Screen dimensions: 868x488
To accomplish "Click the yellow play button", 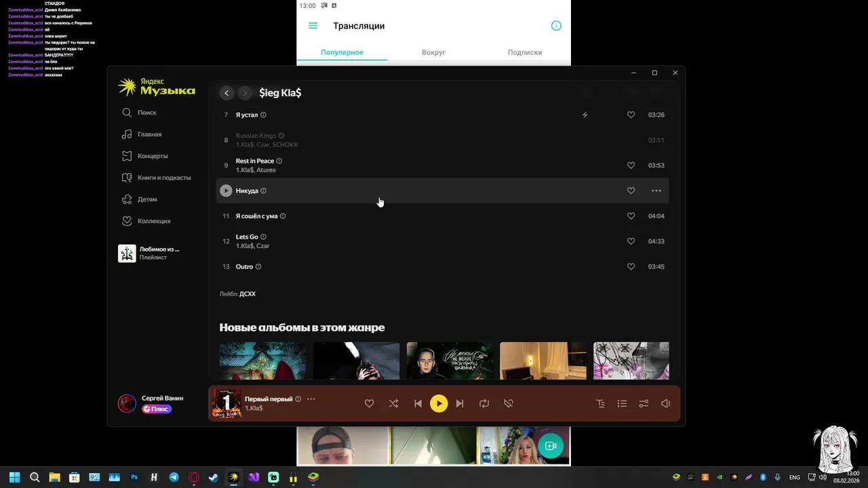I will click(x=439, y=403).
